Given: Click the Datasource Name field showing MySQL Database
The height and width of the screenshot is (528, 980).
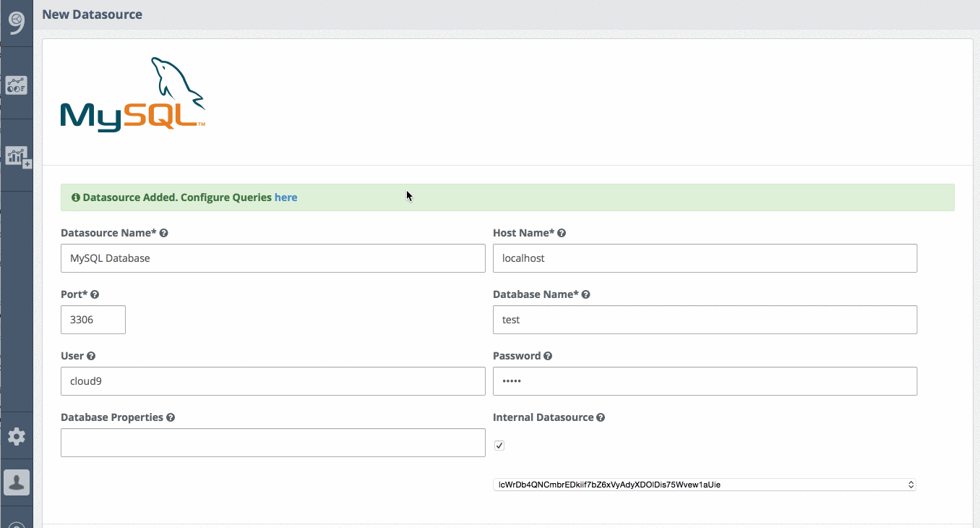Looking at the screenshot, I should [272, 258].
